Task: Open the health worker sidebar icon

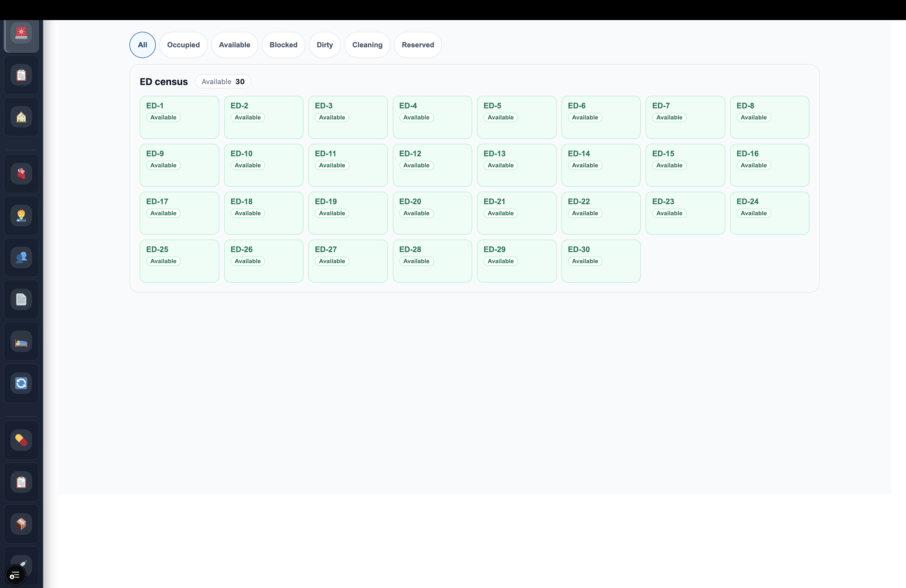Action: click(21, 216)
